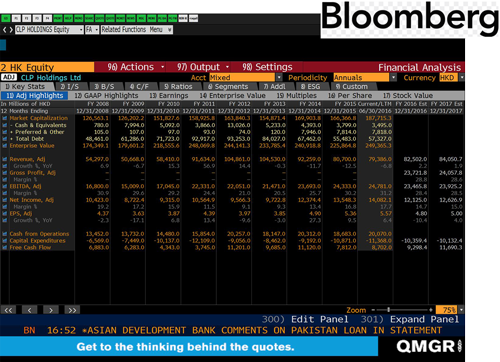Select the Per Share sub-tab
Image resolution: width=500 pixels, height=362 pixels.
pos(350,96)
